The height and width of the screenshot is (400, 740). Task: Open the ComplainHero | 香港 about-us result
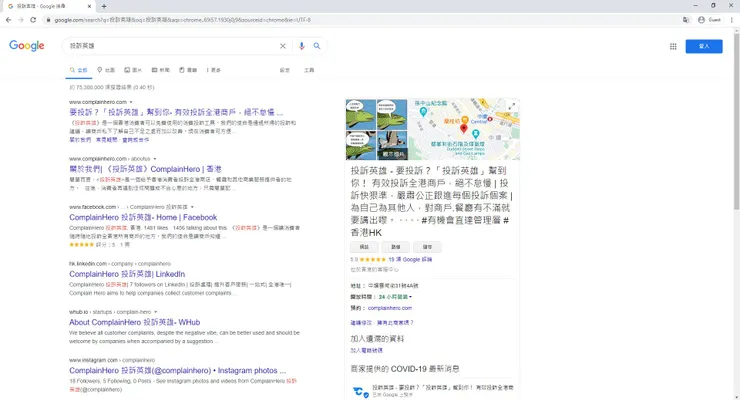pos(145,169)
